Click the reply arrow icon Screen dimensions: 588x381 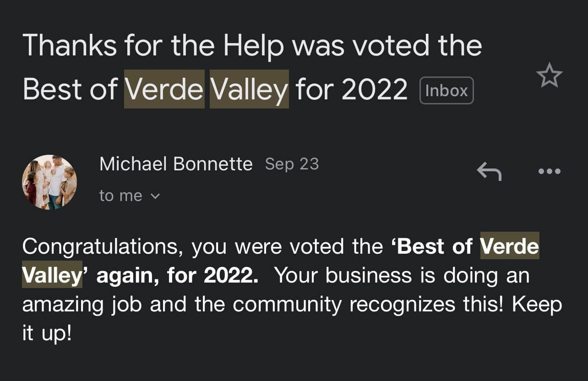489,171
